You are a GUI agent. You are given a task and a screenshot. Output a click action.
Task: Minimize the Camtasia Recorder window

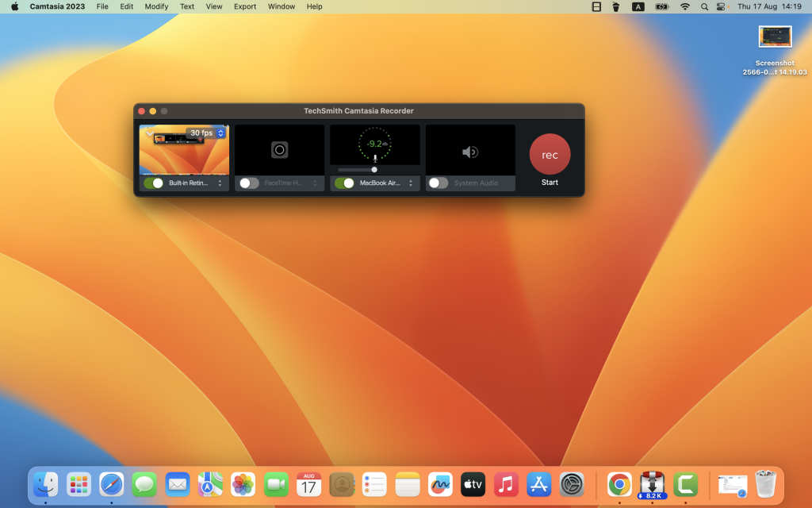pyautogui.click(x=153, y=111)
